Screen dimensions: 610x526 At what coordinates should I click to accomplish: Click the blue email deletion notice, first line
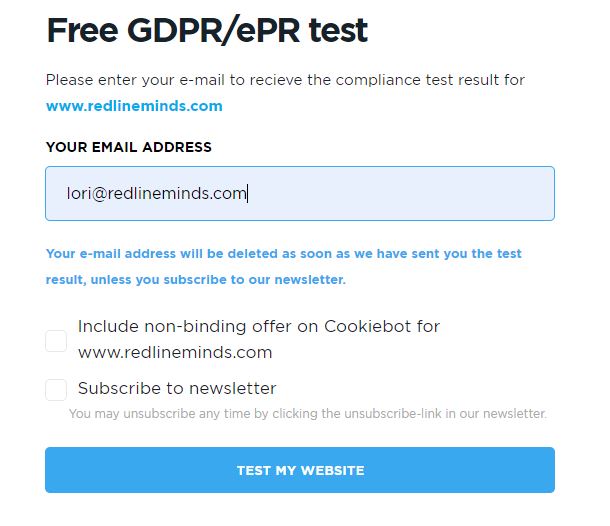(283, 254)
